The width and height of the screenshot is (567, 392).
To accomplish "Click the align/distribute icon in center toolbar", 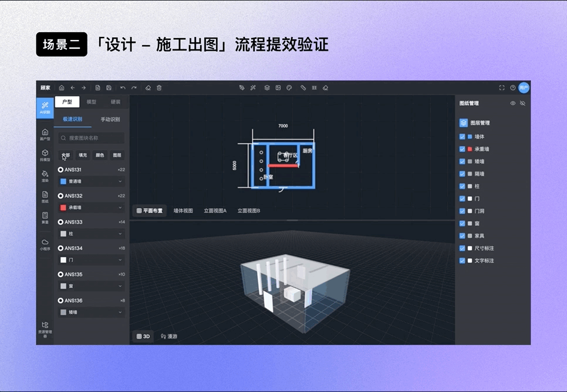I will 314,88.
